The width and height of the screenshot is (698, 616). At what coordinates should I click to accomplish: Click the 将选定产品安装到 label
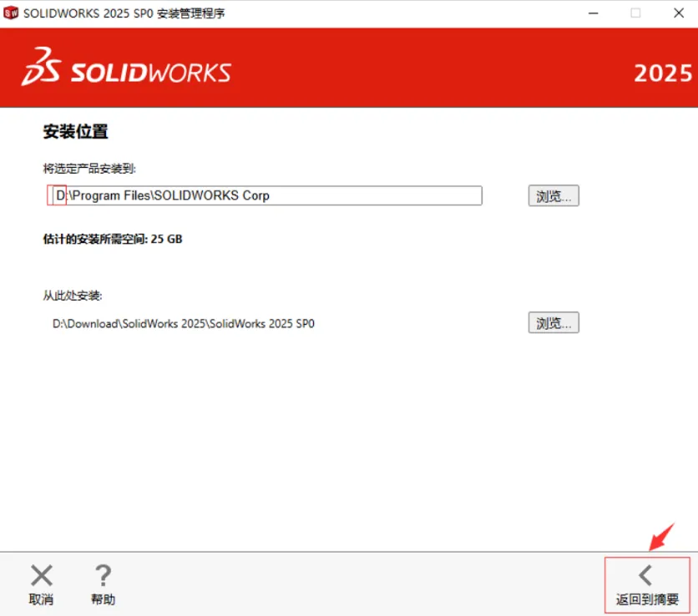point(89,169)
